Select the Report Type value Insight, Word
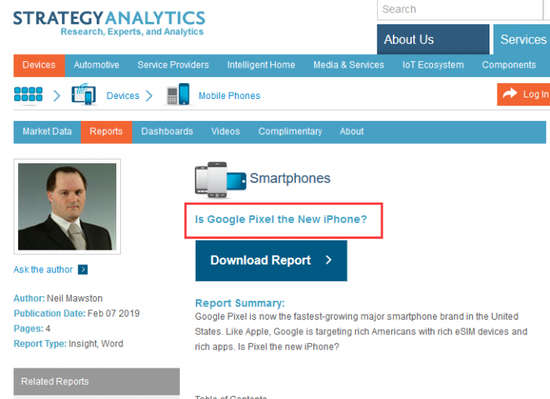 (x=96, y=344)
